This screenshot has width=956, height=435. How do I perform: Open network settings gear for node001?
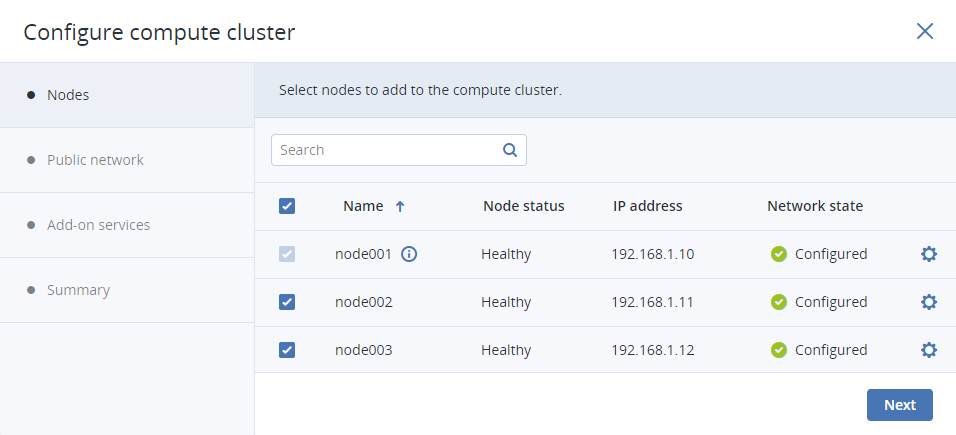click(x=928, y=254)
